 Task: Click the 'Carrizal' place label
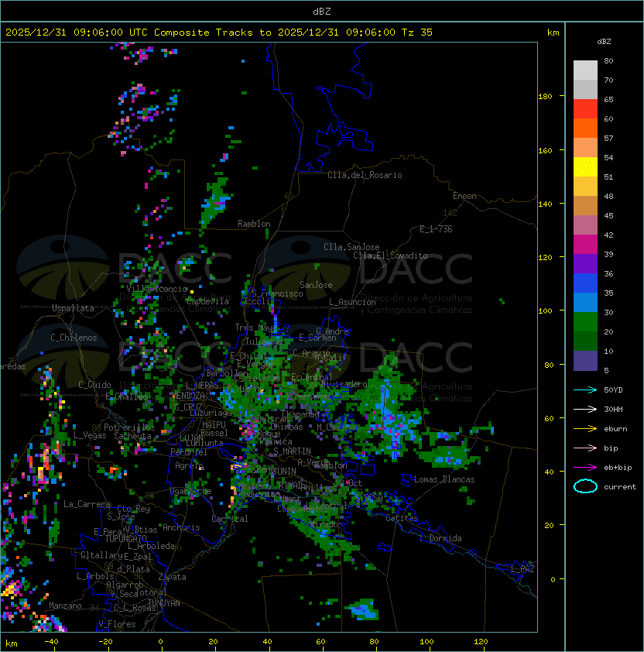(x=230, y=519)
